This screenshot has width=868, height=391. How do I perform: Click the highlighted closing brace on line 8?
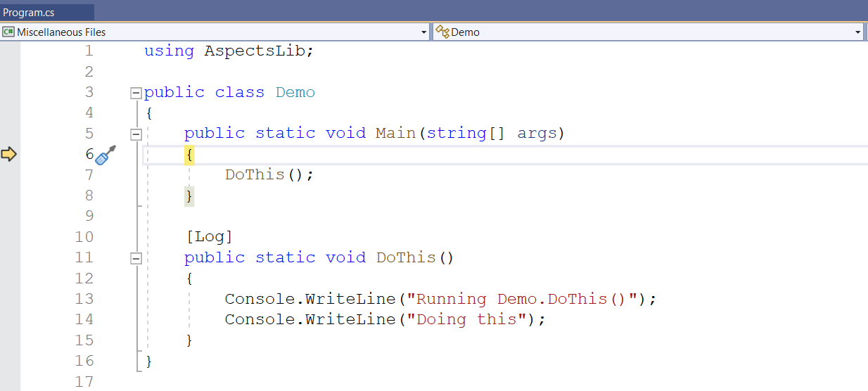189,195
